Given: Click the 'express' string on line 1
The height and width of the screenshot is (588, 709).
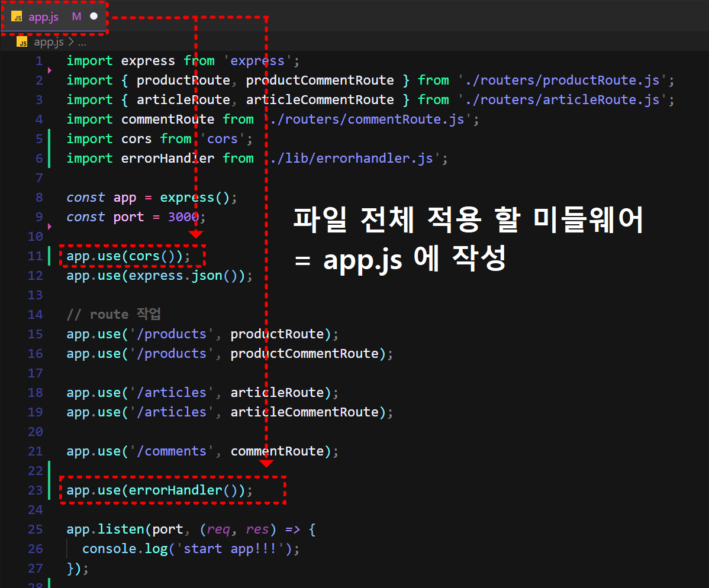Looking at the screenshot, I should coord(257,61).
